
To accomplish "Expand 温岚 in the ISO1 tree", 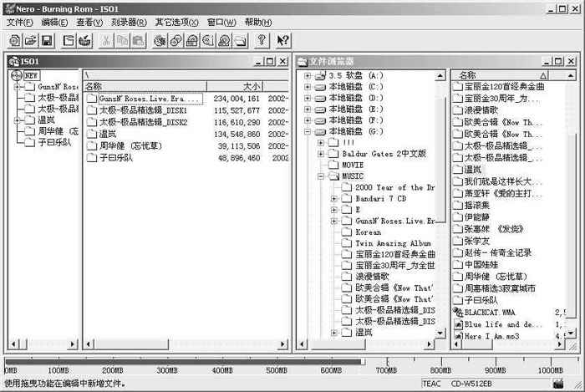I will 17,120.
